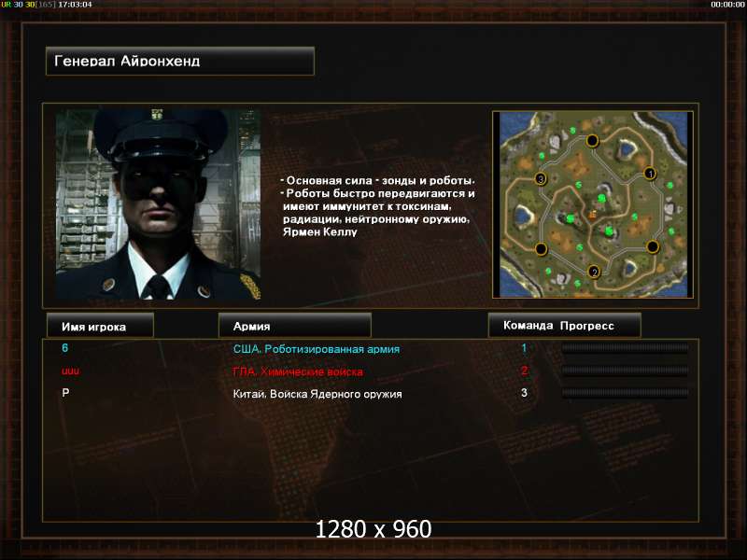Screen dimensions: 747x560
Task: Click team 1 player's loading progress bar
Action: coord(625,348)
